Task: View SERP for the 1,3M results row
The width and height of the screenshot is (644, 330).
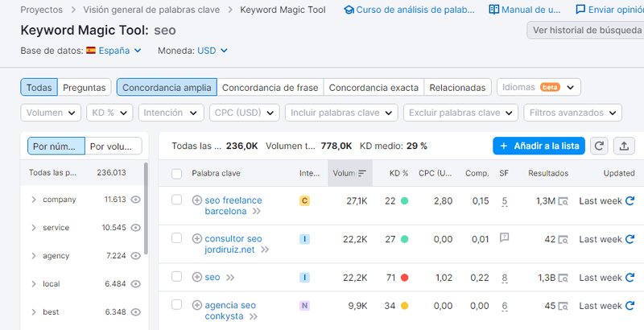Action: (x=563, y=201)
